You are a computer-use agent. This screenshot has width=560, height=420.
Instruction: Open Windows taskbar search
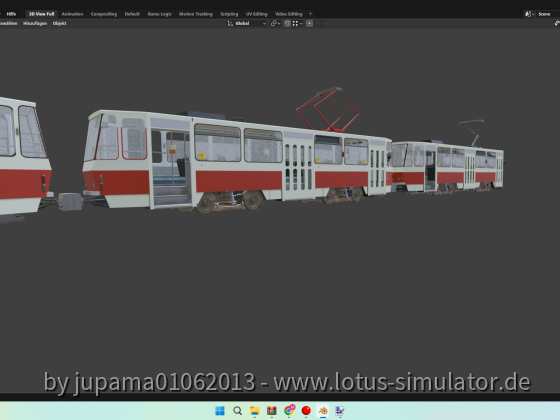click(x=238, y=411)
